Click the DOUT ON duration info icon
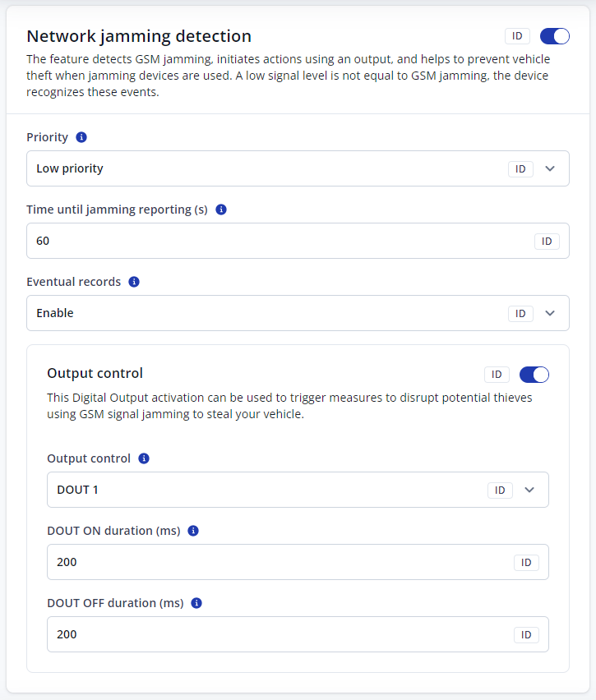The image size is (596, 700). pos(193,531)
